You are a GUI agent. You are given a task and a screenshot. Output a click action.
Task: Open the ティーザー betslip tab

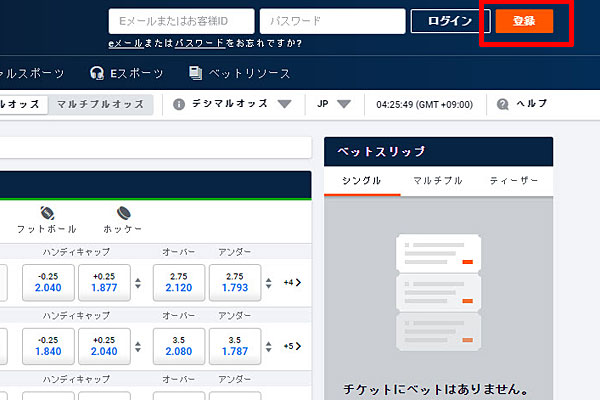pos(514,181)
